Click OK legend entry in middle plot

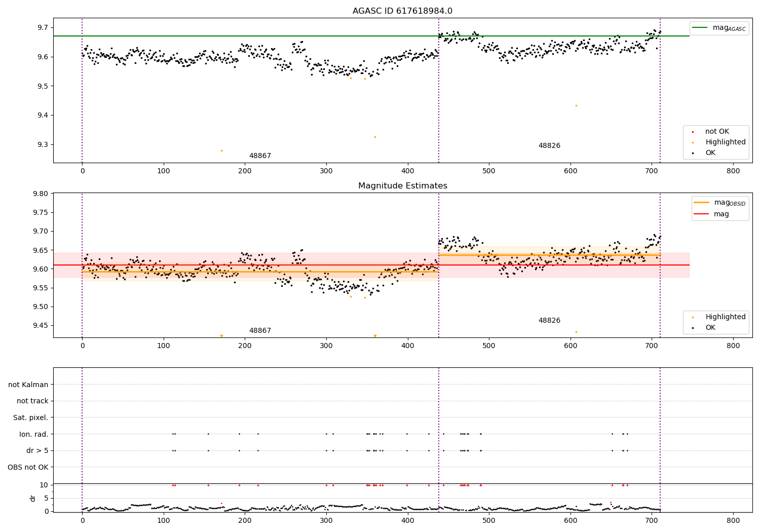[704, 328]
